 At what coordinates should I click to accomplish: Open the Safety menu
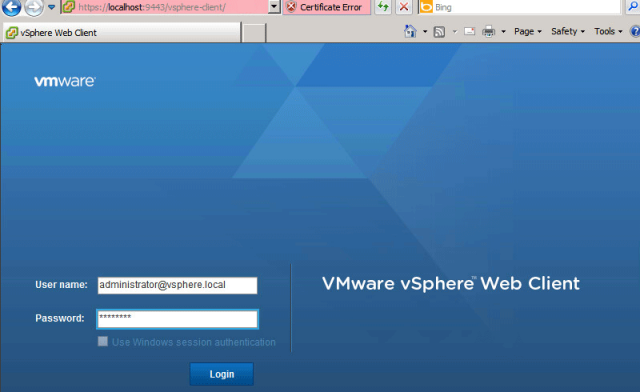tap(568, 31)
